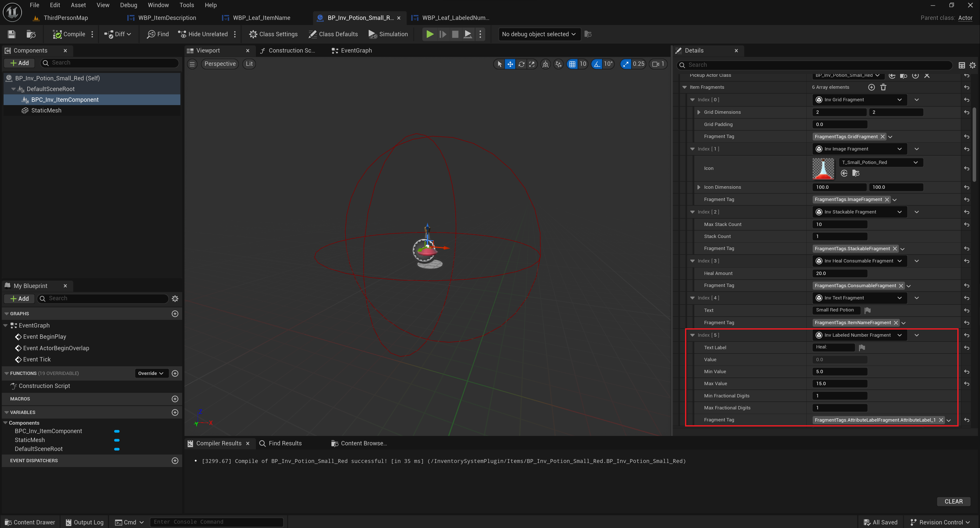980x528 pixels.
Task: Toggle rotation snapping in viewport
Action: coord(597,64)
